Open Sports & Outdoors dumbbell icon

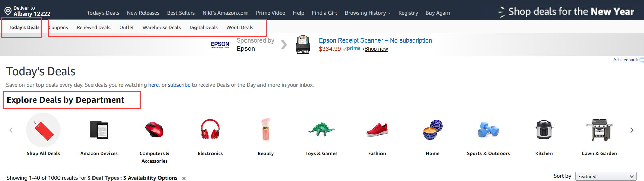pyautogui.click(x=488, y=130)
